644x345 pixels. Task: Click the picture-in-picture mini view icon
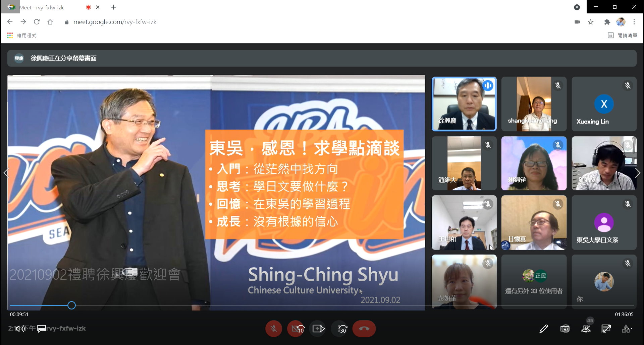coord(565,329)
